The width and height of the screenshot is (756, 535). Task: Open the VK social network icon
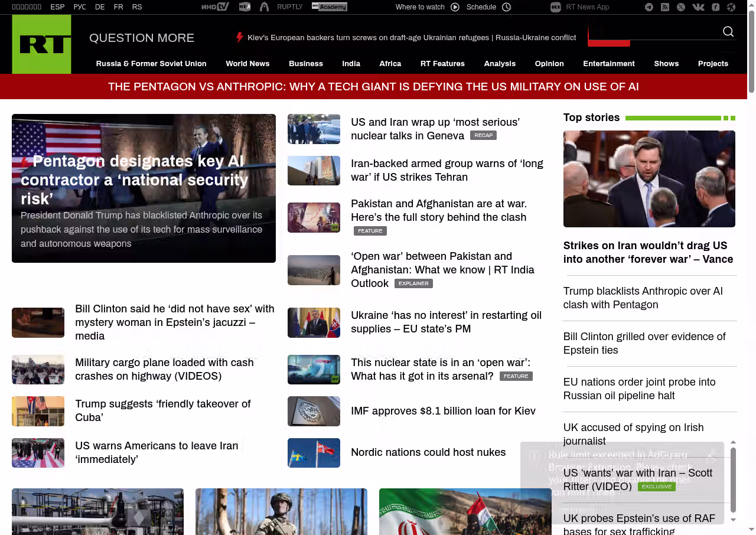click(698, 7)
